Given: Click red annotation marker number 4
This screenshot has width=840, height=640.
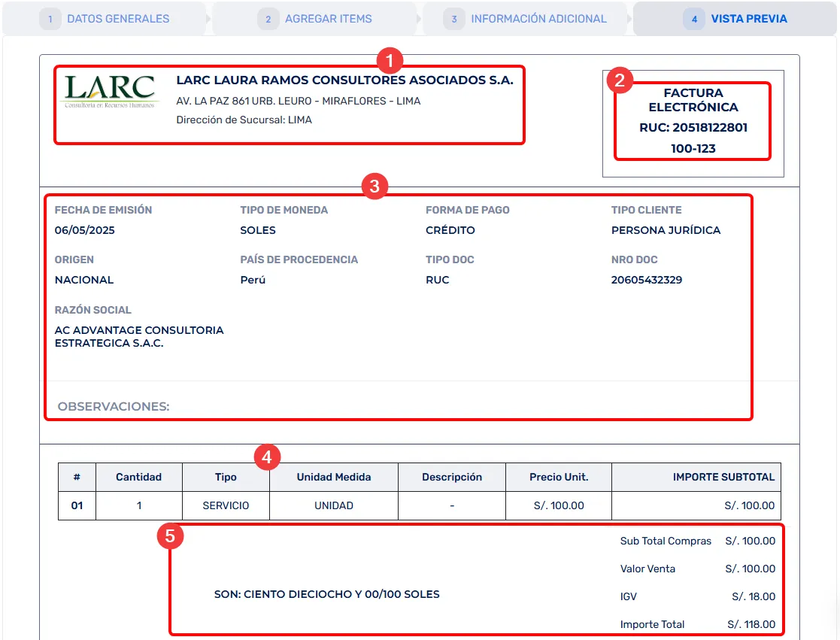Looking at the screenshot, I should coord(267,457).
